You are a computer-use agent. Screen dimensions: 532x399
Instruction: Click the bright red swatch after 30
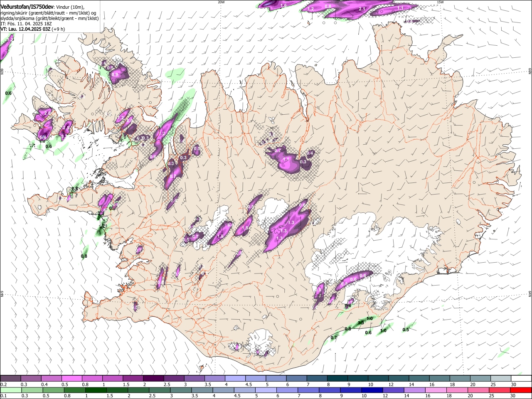click(x=520, y=390)
